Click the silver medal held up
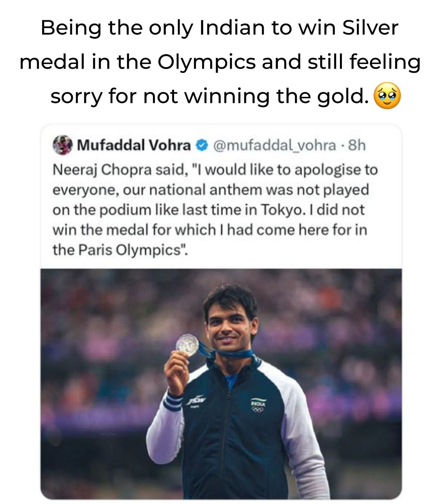This screenshot has width=440, height=504. click(187, 345)
